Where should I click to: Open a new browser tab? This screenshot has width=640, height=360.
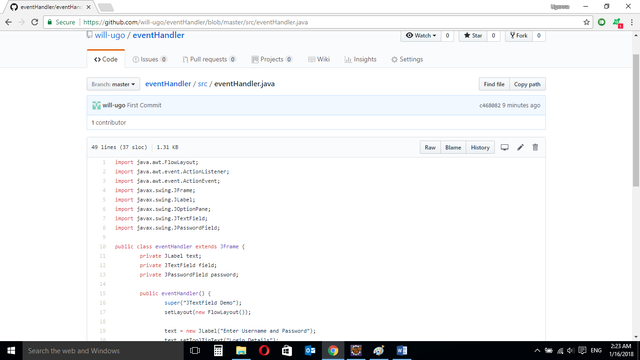(106, 7)
